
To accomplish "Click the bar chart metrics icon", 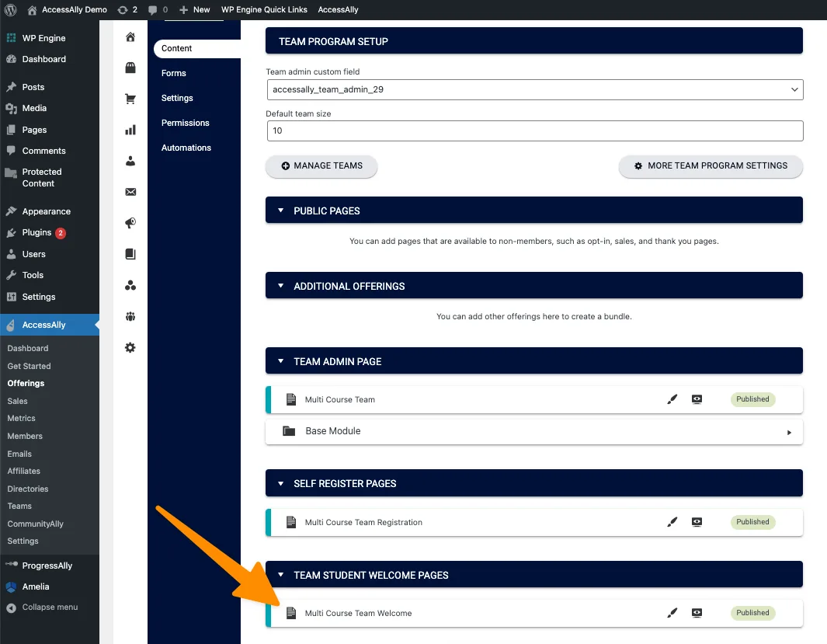I will (130, 130).
